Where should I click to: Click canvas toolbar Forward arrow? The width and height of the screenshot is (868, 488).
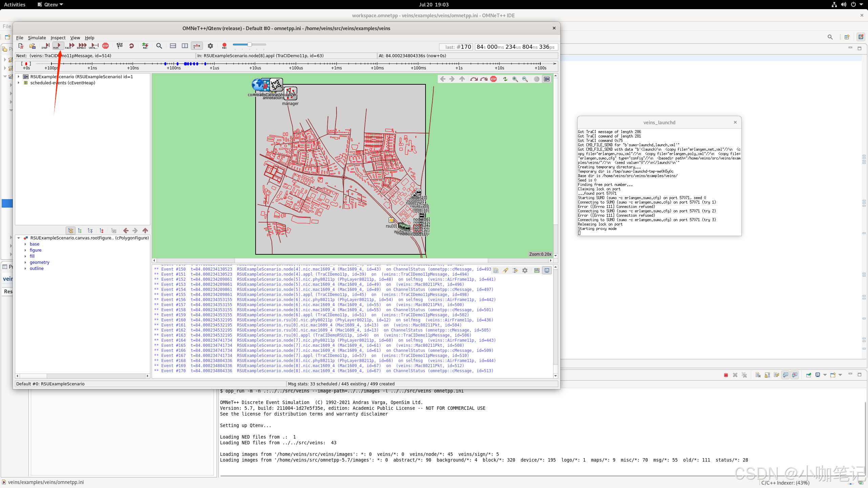(452, 79)
